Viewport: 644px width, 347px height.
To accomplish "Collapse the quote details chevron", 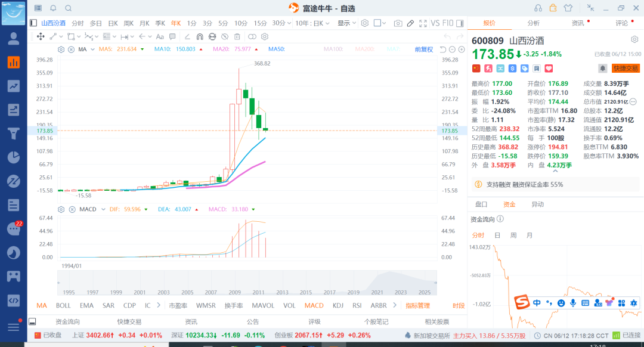I will [x=555, y=171].
